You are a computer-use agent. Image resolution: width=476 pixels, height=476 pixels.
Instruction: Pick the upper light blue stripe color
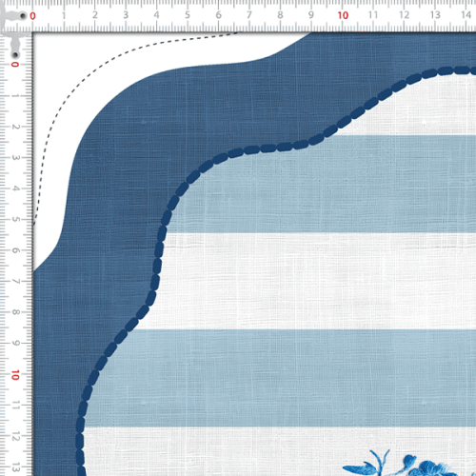click(317, 184)
